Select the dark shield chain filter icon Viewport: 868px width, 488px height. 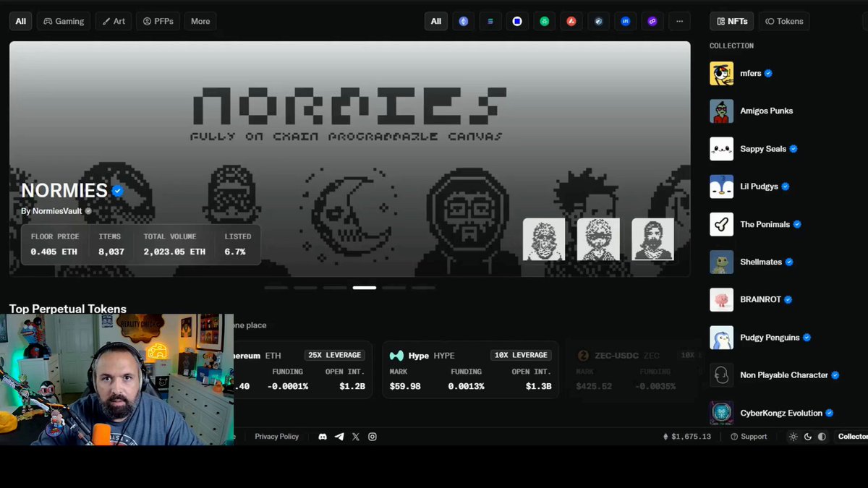click(x=598, y=21)
